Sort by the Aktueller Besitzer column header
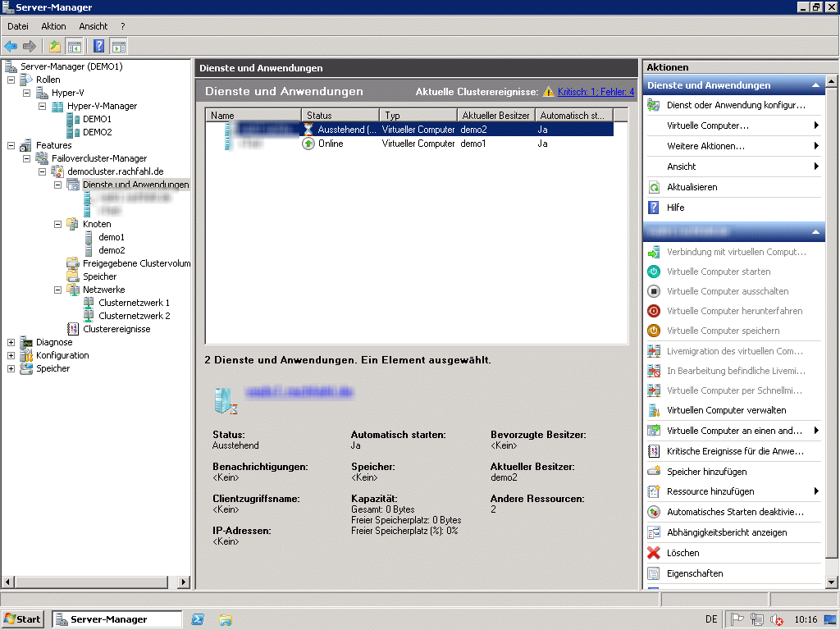Screen dimensions: 840x630 pyautogui.click(x=496, y=115)
